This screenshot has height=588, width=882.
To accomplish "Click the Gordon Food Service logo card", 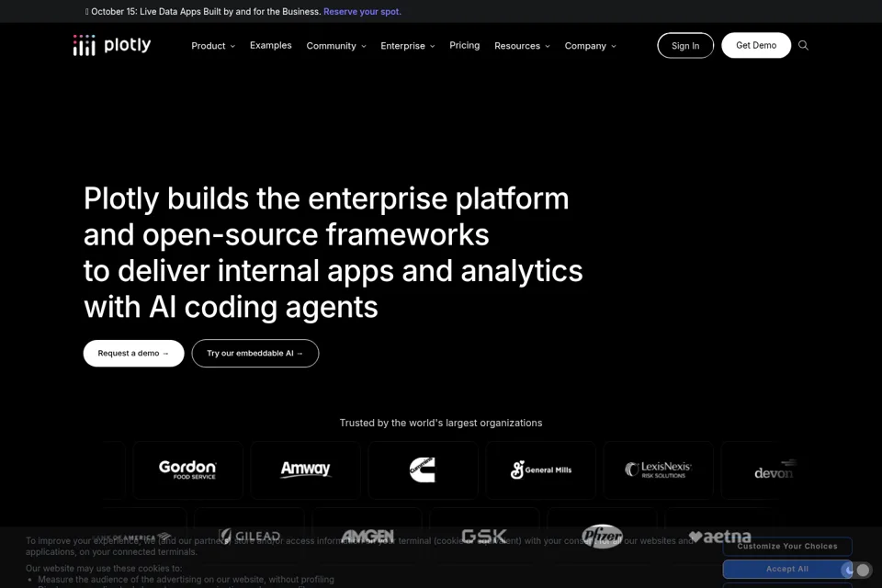I will 187,469.
